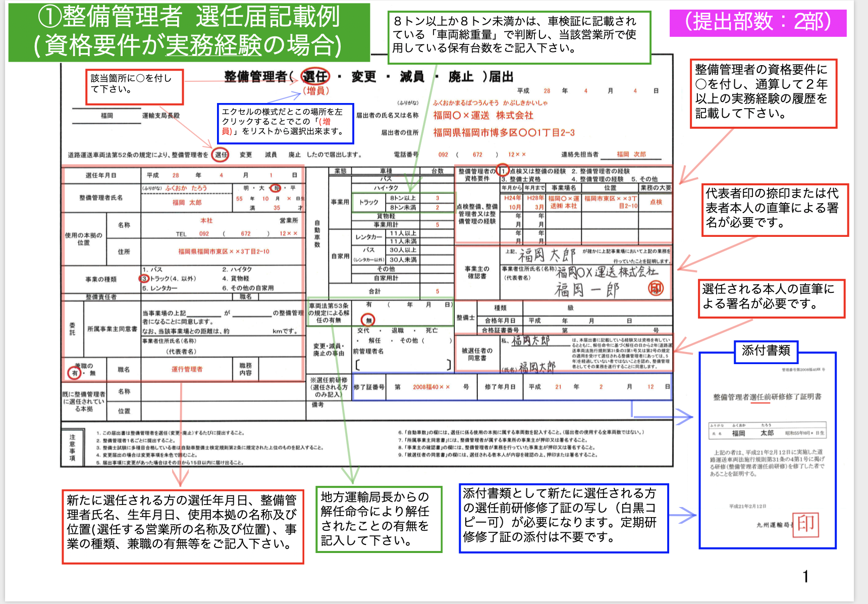
Task: Click the address 福岡県福岡市博多区○○1丁目2-3
Action: (x=504, y=133)
